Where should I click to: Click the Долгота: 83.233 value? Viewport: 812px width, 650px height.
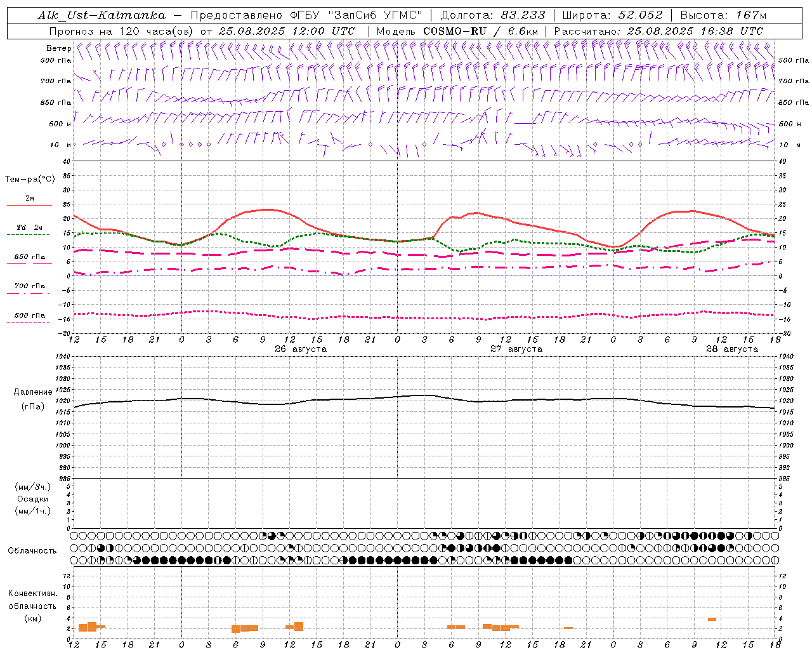(493, 15)
